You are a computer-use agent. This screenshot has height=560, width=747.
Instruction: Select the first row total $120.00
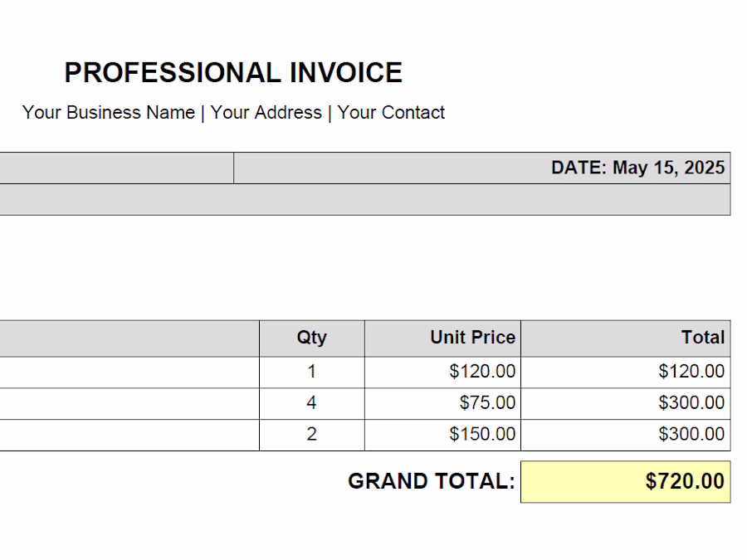(x=626, y=372)
